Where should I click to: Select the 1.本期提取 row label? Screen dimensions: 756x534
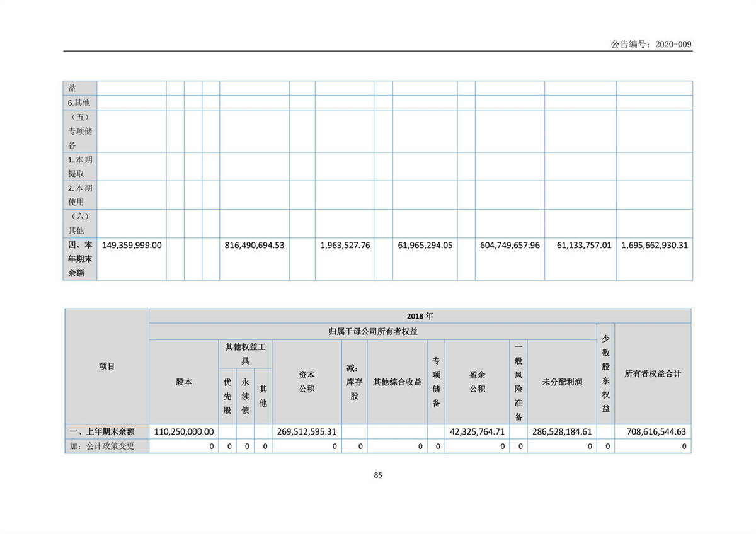79,166
